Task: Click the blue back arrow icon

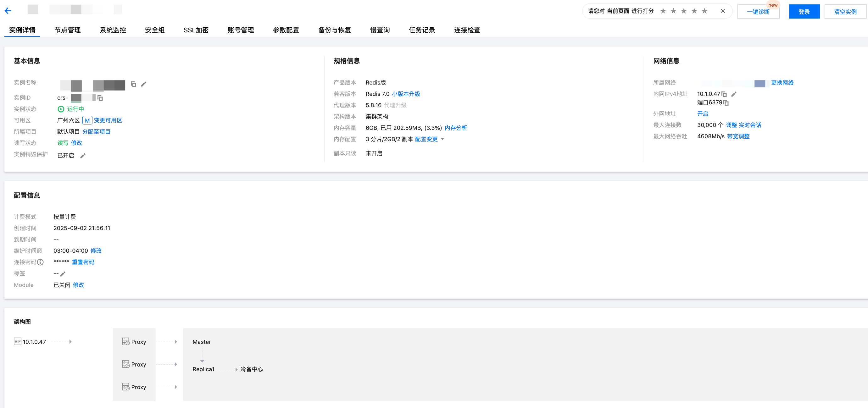Action: [8, 11]
